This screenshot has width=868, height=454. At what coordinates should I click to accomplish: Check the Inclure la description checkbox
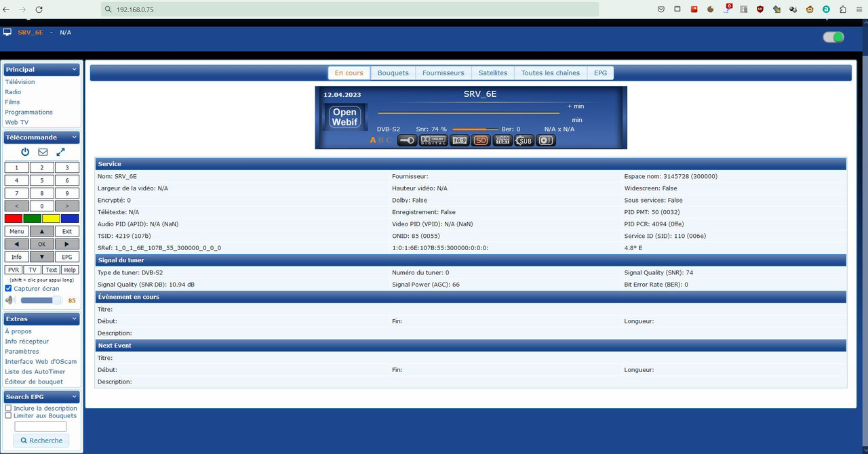click(8, 409)
